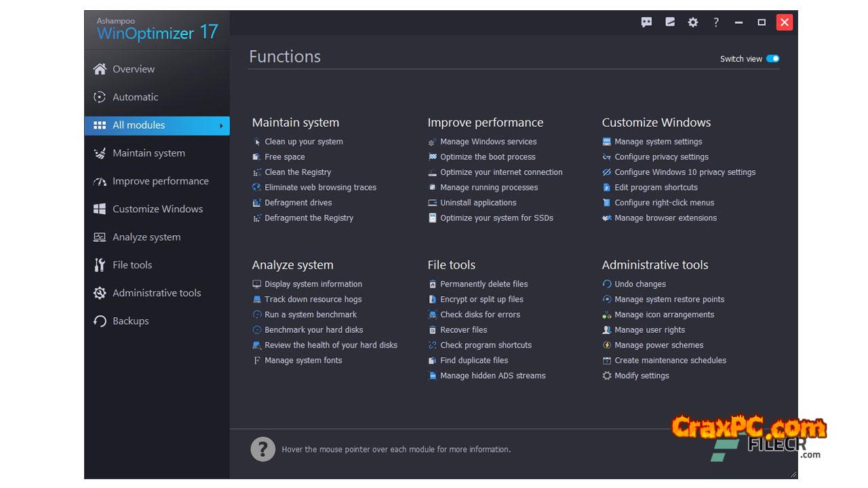This screenshot has height=488, width=868.
Task: Open Clean the Registry module
Action: [298, 172]
